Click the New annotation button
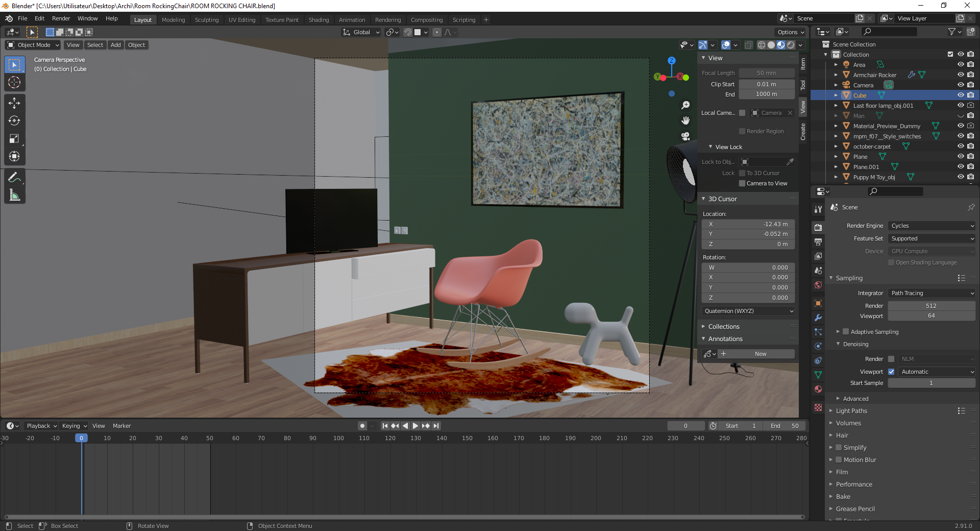The height and width of the screenshot is (531, 980). coord(756,354)
